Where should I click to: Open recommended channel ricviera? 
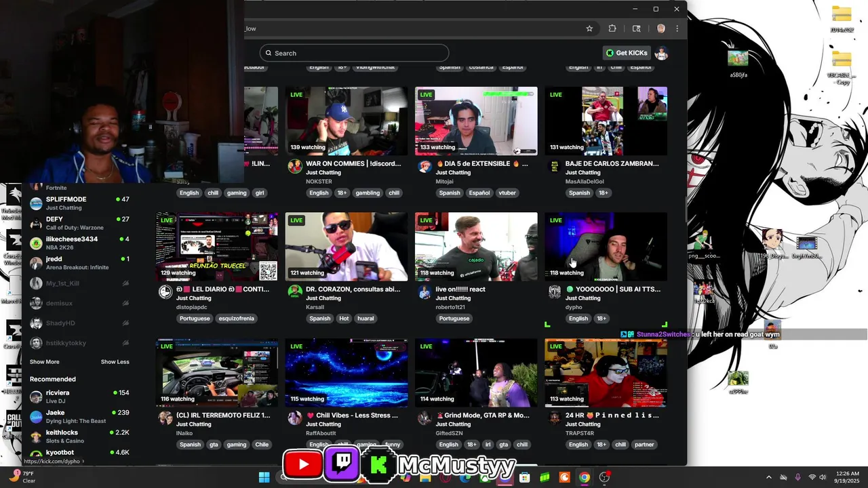click(79, 396)
